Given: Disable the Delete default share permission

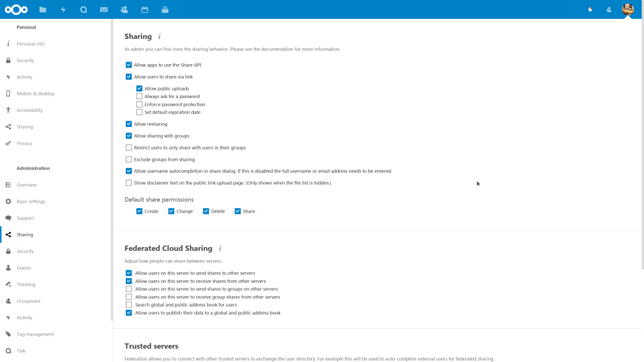Looking at the screenshot, I should pyautogui.click(x=206, y=211).
